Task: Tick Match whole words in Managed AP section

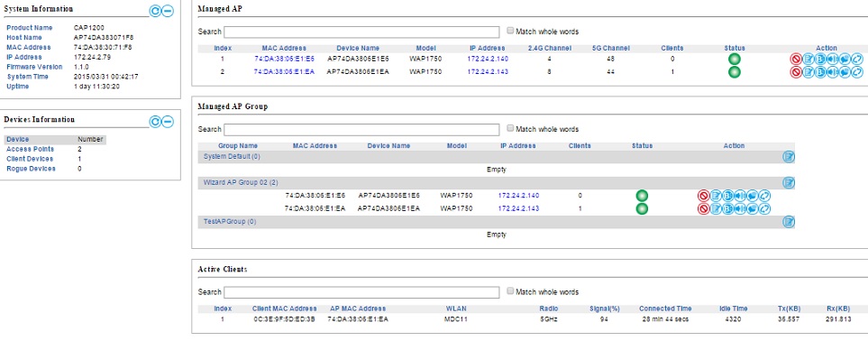Action: (510, 31)
